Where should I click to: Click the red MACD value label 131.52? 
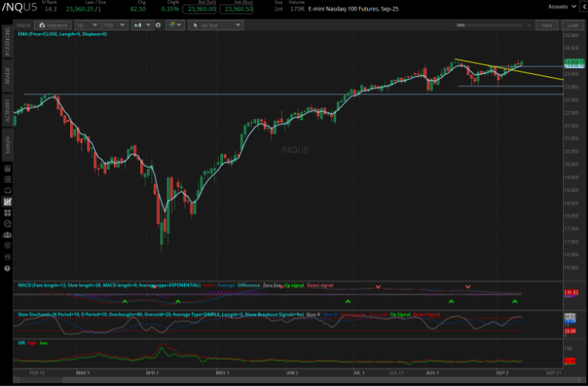click(571, 293)
